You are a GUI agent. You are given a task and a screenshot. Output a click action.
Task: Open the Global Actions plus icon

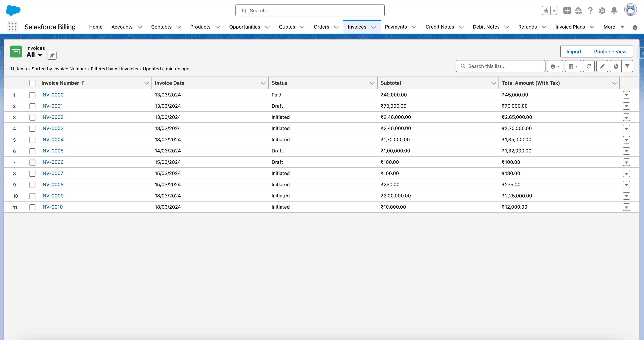pos(567,10)
